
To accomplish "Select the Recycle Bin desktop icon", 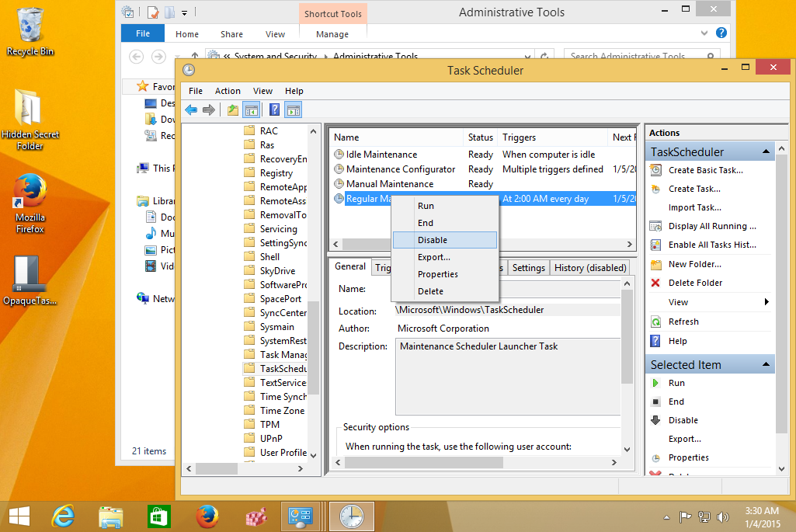I will click(x=30, y=32).
